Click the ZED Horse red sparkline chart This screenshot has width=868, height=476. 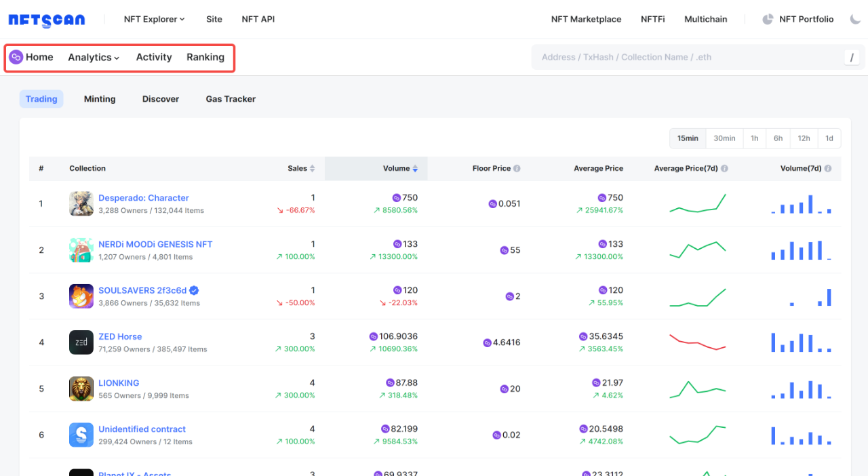(x=698, y=342)
